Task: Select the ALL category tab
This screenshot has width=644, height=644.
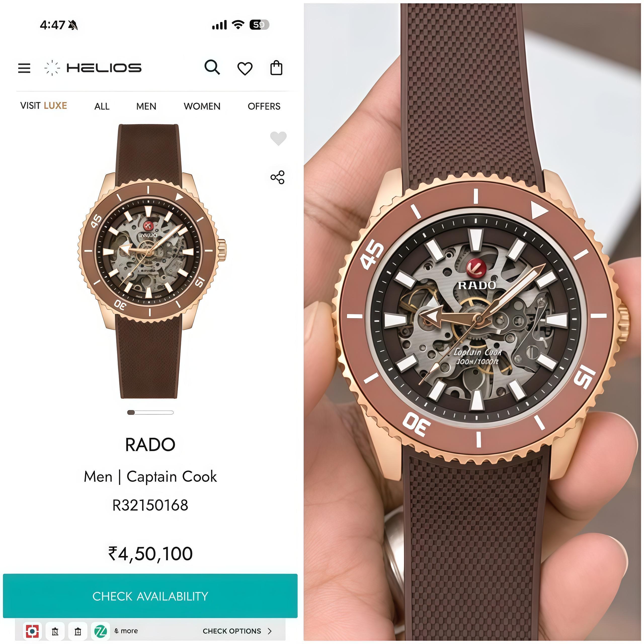Action: click(x=102, y=106)
